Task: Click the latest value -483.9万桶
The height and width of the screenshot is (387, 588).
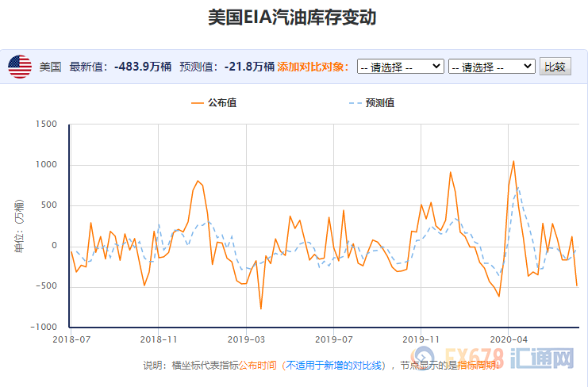Action: [x=144, y=67]
